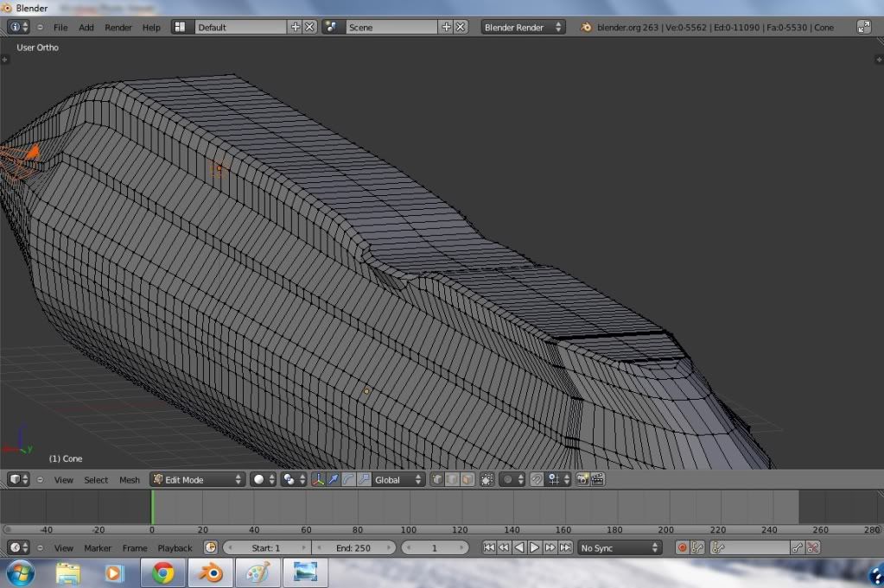The image size is (884, 588).
Task: Open the Help menu
Action: [x=151, y=27]
